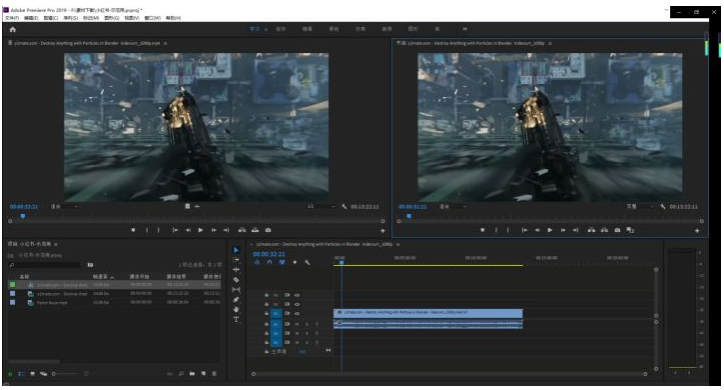Select the Ripple Edit tool
Image resolution: width=724 pixels, height=390 pixels.
coord(236,270)
